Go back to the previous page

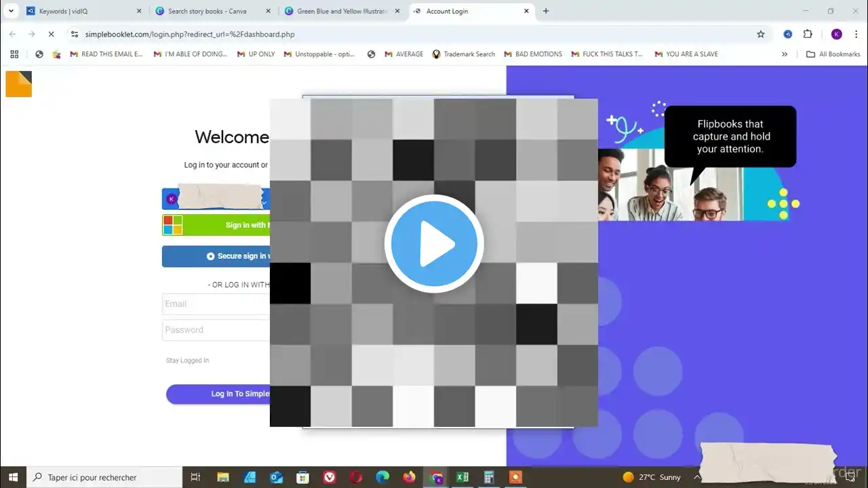click(x=12, y=34)
